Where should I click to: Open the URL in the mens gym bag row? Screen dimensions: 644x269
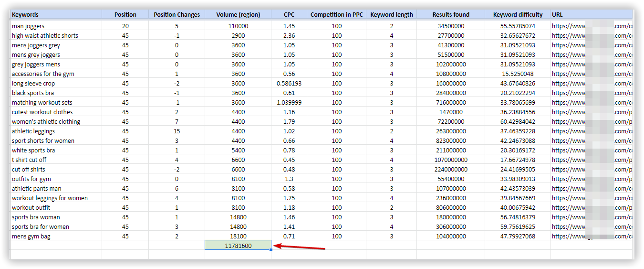(x=592, y=236)
